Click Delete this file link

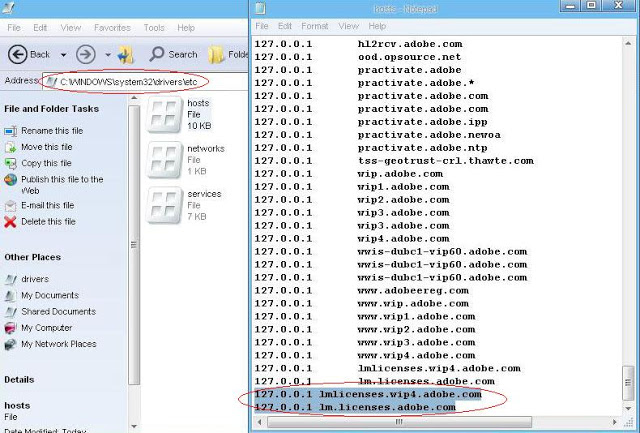49,222
